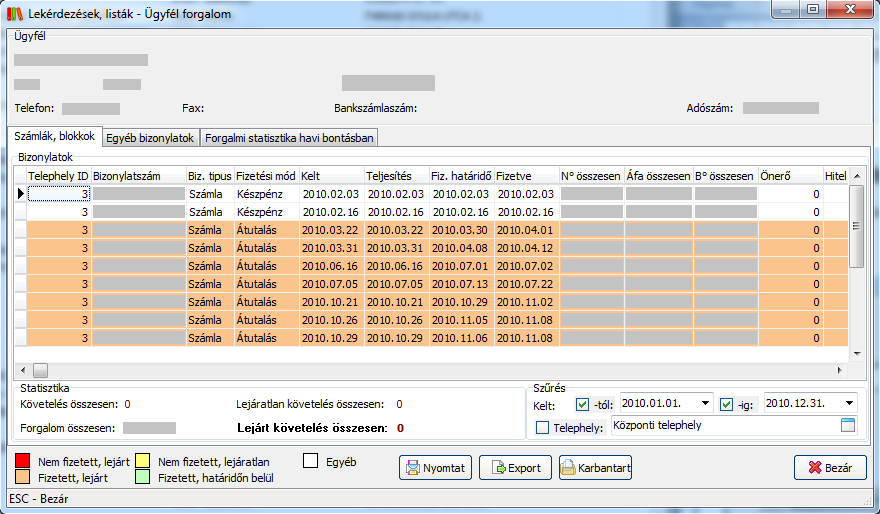
Task: Enable the Telephely filter checkbox
Action: tap(543, 428)
